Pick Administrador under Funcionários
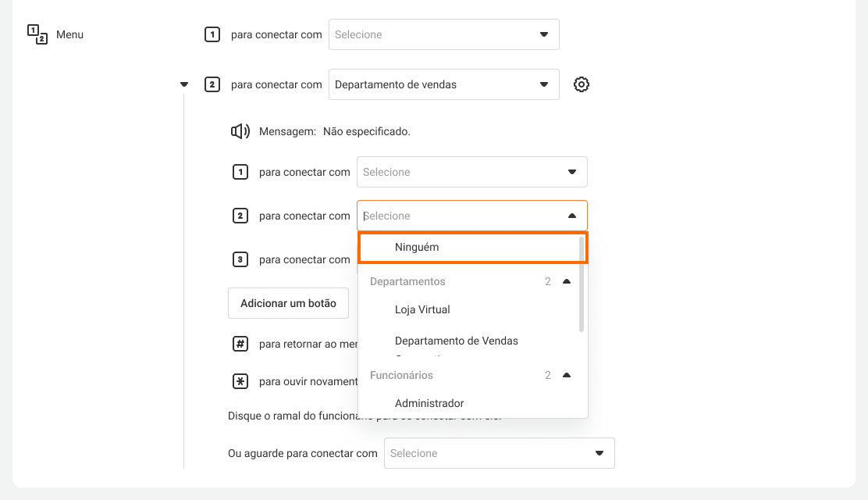 click(x=429, y=403)
